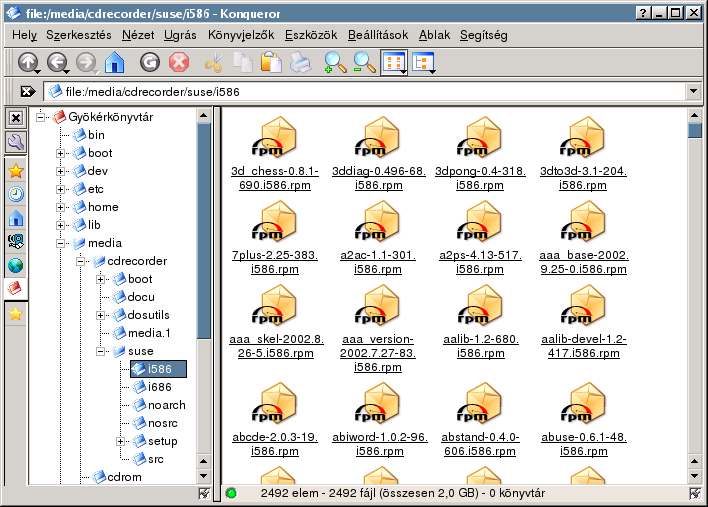Zoom out with the magnifier minus icon
Viewport: 708px width, 507px height.
(x=364, y=62)
